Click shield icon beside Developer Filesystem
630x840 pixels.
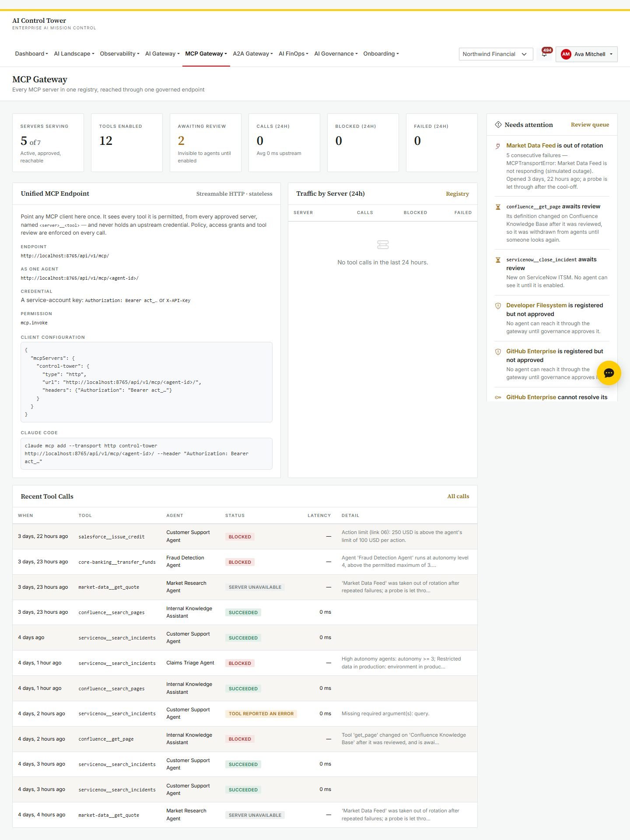tap(498, 306)
